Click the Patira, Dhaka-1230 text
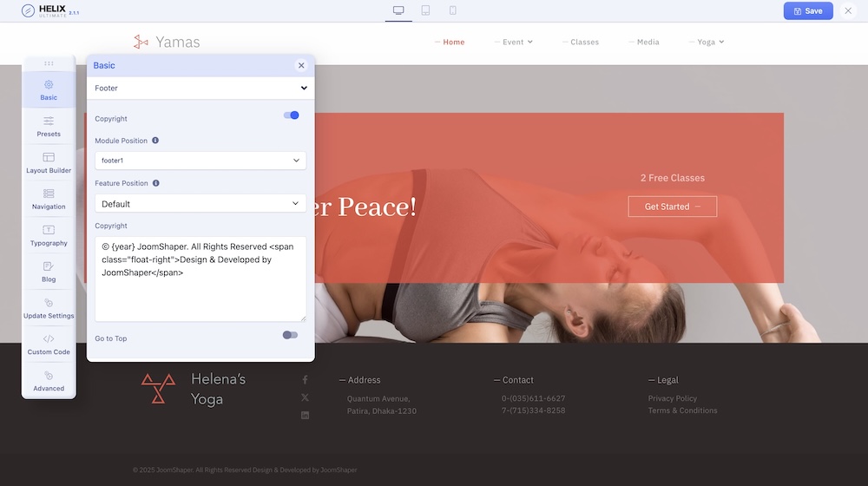 pyautogui.click(x=382, y=410)
